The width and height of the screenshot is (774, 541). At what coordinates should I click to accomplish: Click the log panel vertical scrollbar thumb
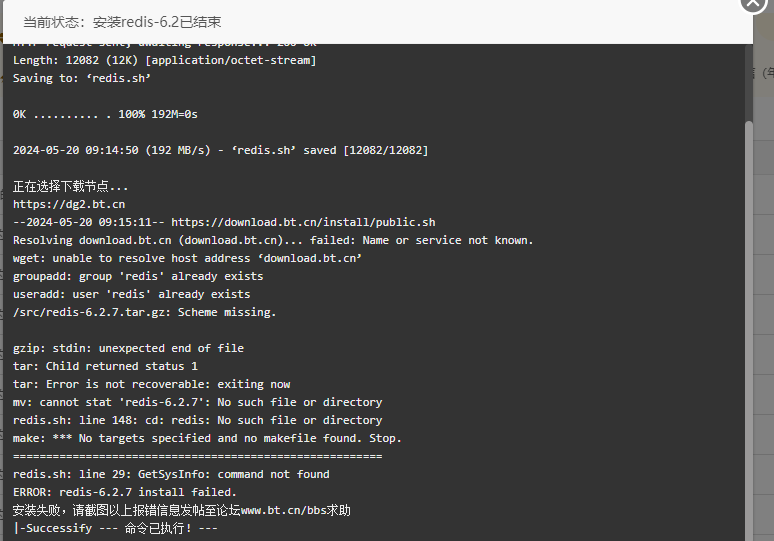click(748, 331)
